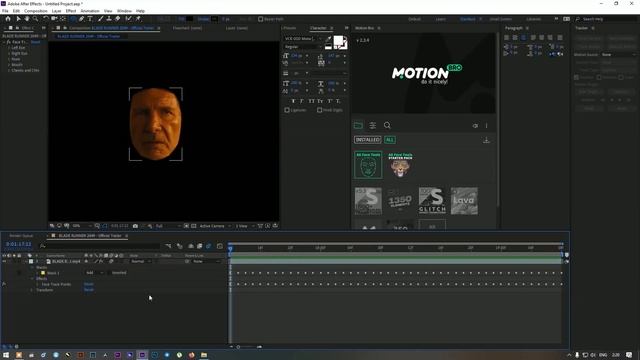640x360 pixels.
Task: Click Motion Bro three-dot options icon
Action: [487, 126]
